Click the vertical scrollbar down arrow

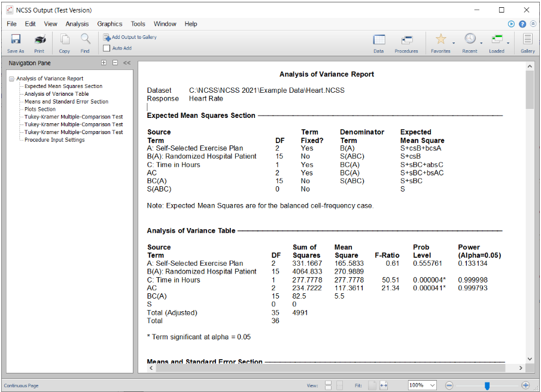[x=529, y=358]
